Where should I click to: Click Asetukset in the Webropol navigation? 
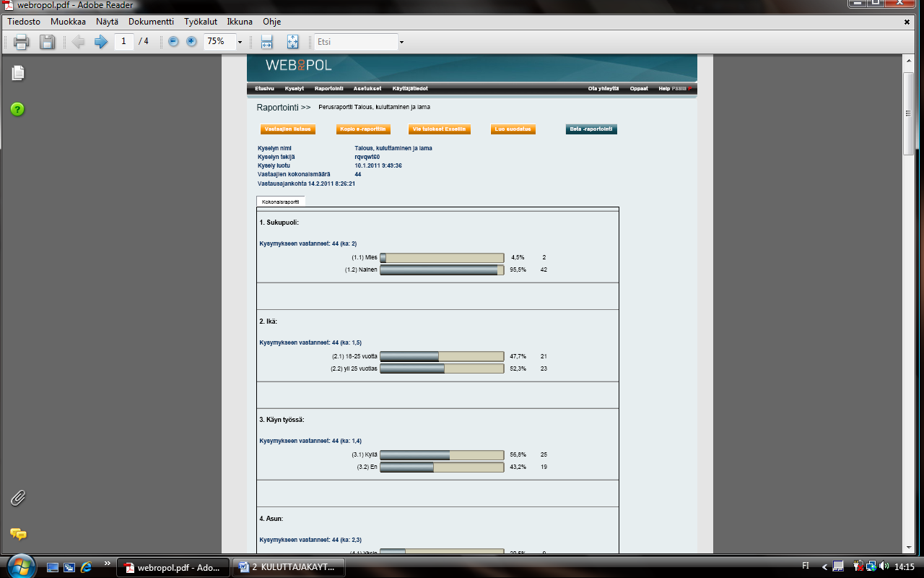pyautogui.click(x=367, y=88)
